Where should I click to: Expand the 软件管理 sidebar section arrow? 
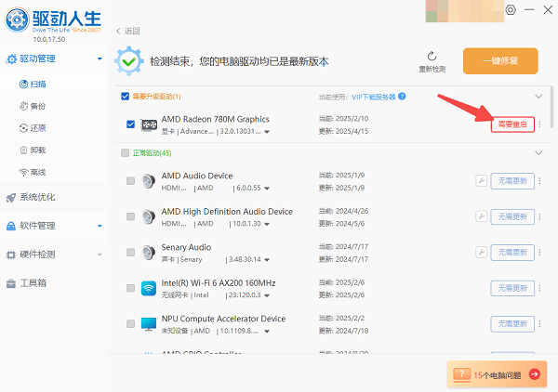pyautogui.click(x=100, y=226)
